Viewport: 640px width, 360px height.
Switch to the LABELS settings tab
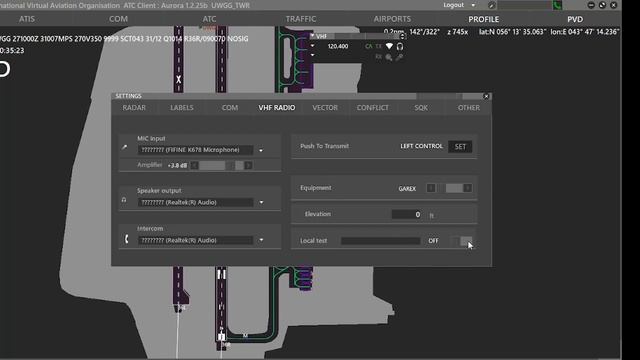click(182, 108)
